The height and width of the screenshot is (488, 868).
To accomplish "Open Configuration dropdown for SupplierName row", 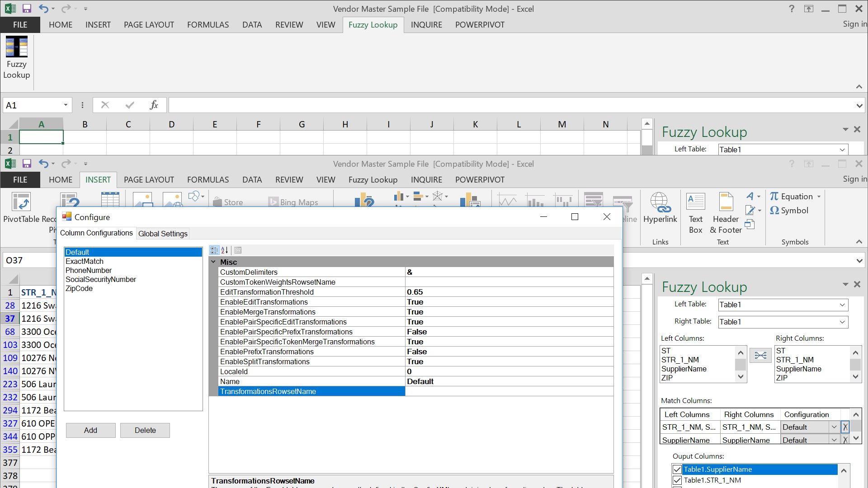I will coord(834,440).
